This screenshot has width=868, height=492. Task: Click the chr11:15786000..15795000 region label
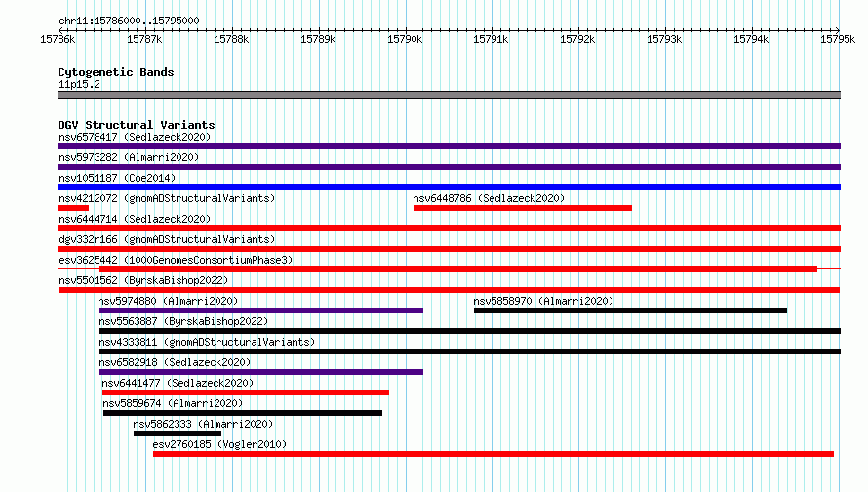(x=129, y=20)
